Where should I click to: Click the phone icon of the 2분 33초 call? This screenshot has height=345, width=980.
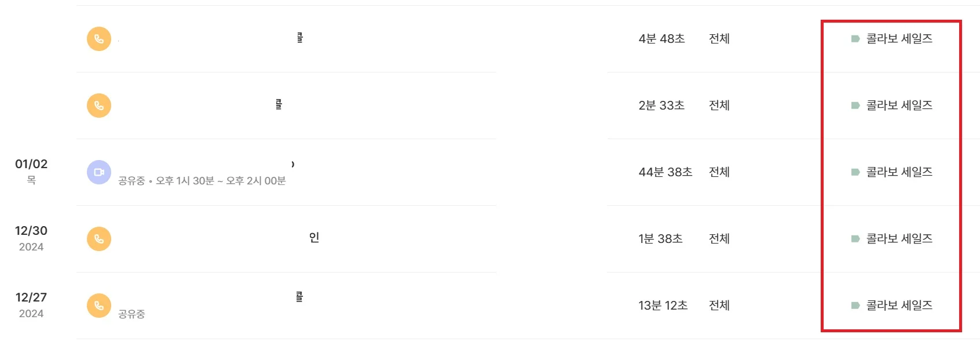(99, 106)
